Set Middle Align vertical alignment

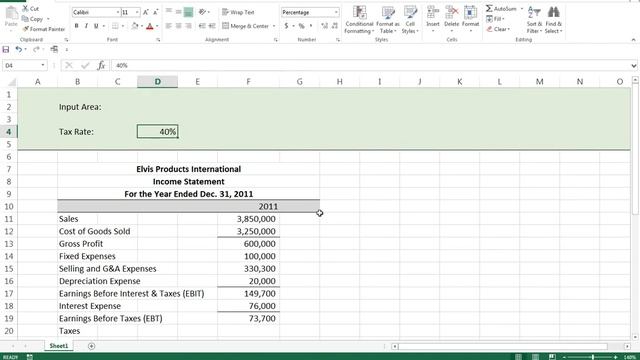178,12
